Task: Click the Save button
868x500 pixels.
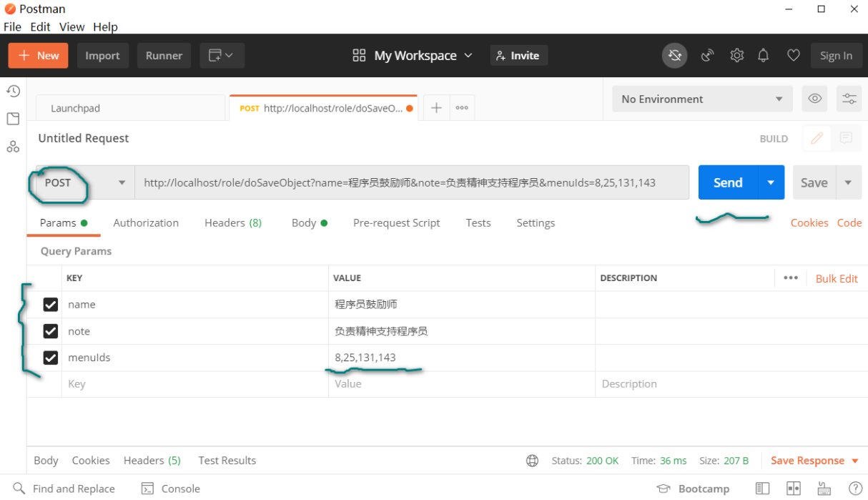Action: (814, 182)
